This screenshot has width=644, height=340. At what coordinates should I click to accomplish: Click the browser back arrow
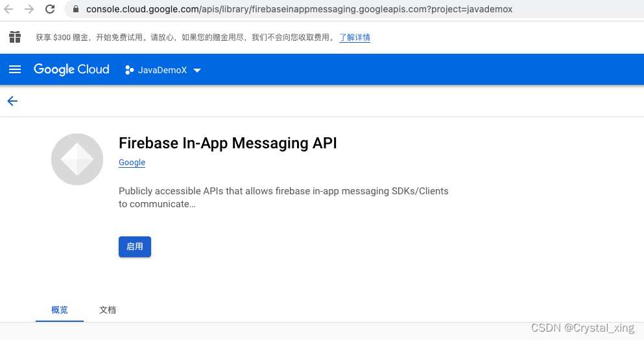pyautogui.click(x=8, y=9)
